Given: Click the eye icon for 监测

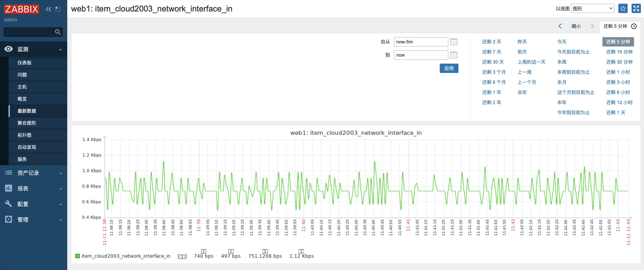Looking at the screenshot, I should pos(9,49).
